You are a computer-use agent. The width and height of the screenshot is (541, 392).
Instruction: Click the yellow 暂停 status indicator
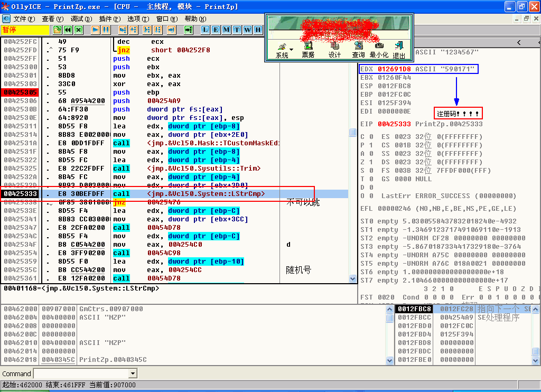pos(25,30)
